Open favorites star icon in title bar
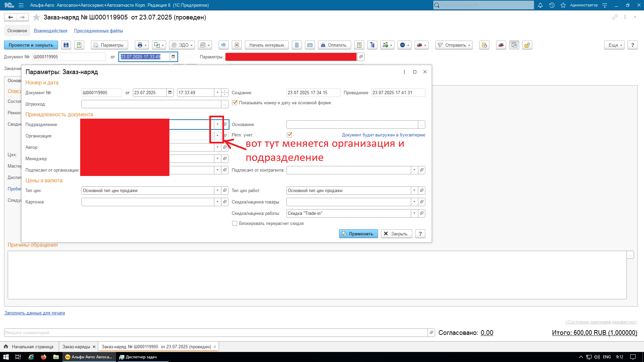 (563, 5)
